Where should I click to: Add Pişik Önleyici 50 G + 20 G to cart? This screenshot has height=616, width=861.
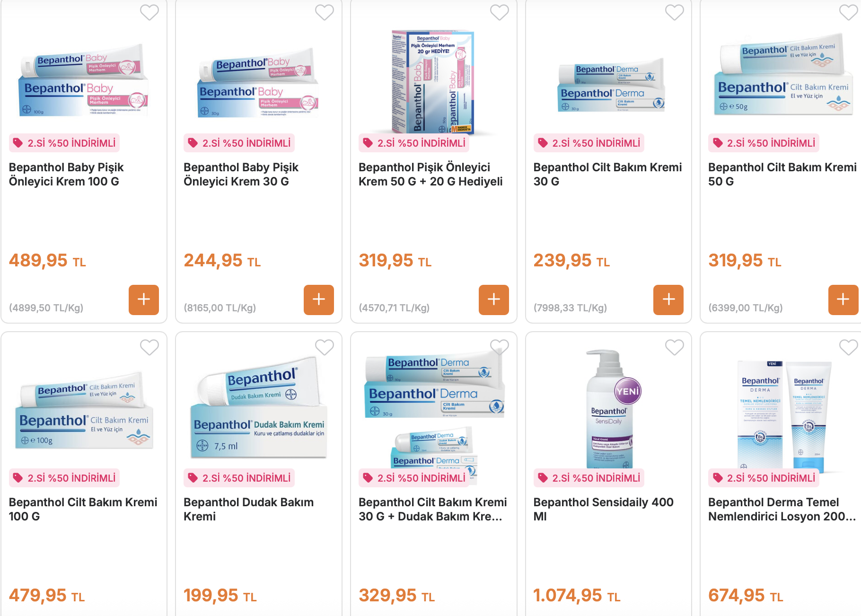[494, 299]
